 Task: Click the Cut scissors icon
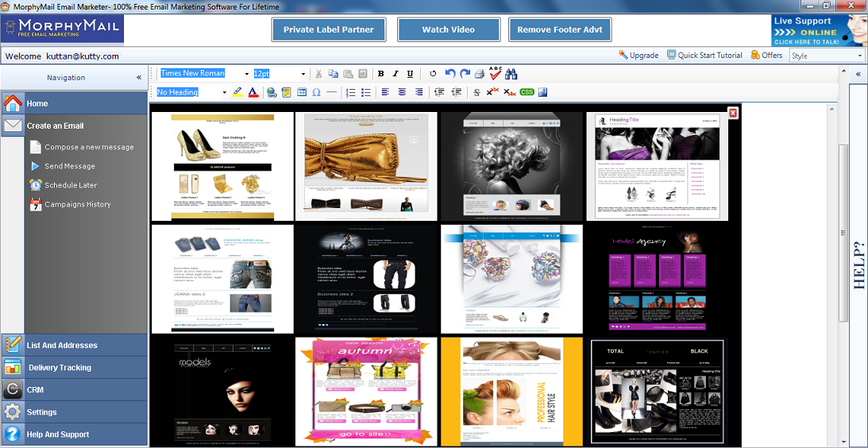pos(319,74)
